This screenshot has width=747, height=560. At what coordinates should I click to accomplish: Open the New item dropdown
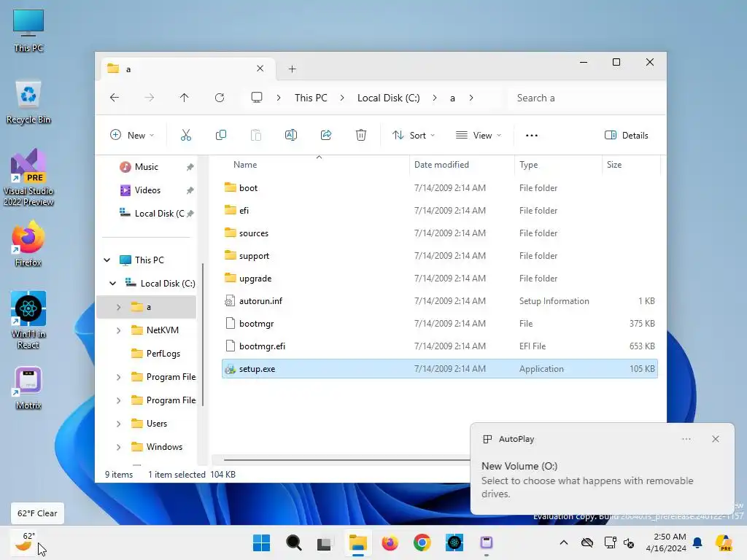132,135
